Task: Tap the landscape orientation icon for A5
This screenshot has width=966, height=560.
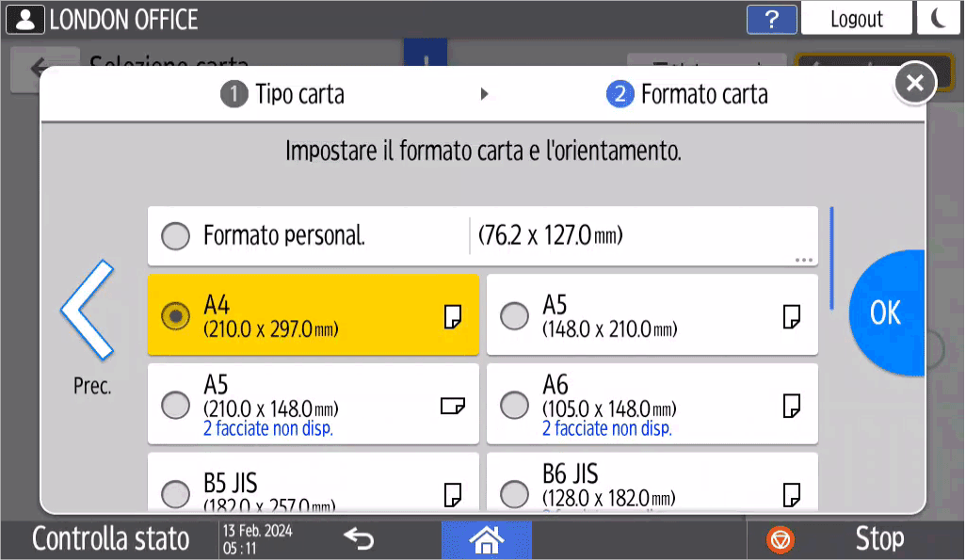Action: (x=453, y=406)
